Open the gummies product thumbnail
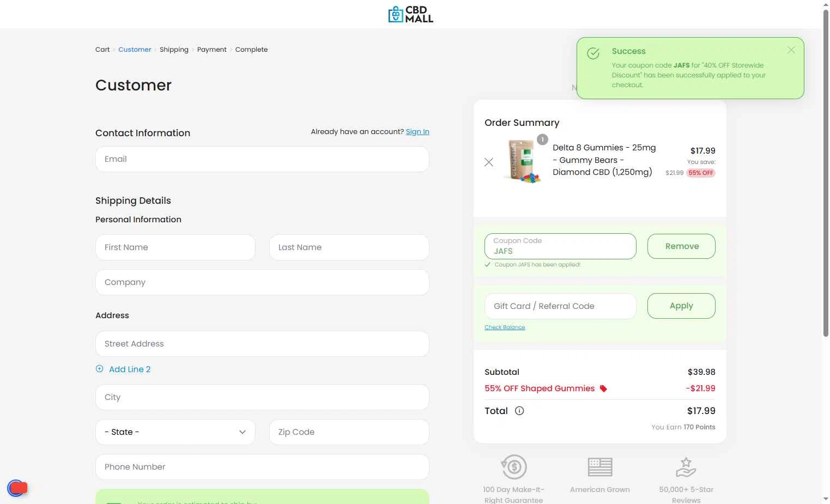 (x=523, y=161)
